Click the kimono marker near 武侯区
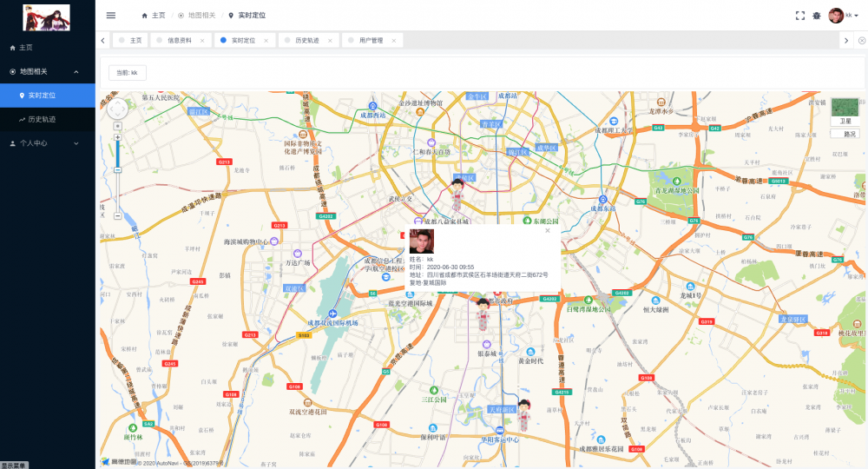This screenshot has width=868, height=469. [457, 195]
